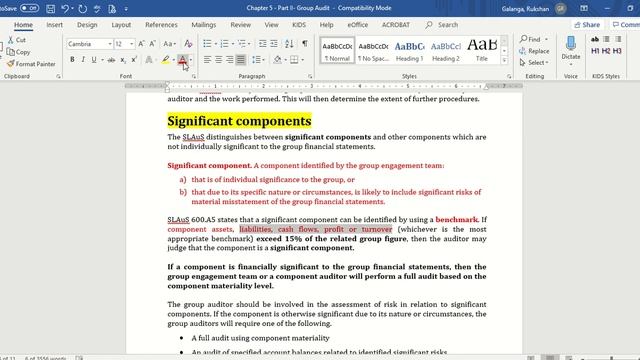This screenshot has height=360, width=640.
Task: Apply KIDS H2 style
Action: (x=606, y=51)
